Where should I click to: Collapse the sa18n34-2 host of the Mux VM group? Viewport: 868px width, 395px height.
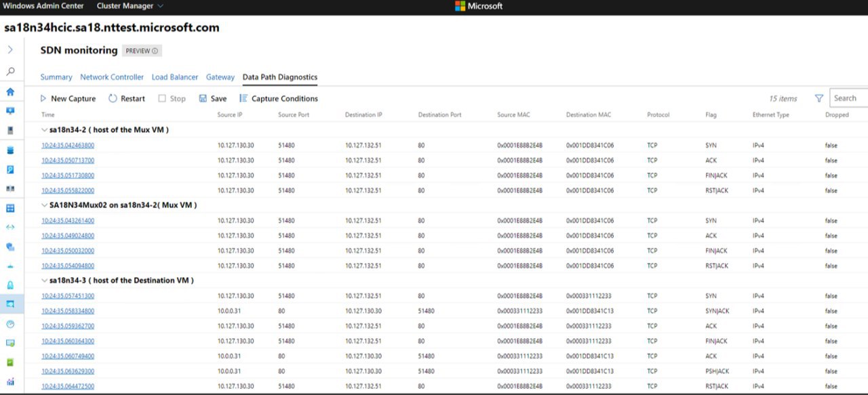pos(43,129)
